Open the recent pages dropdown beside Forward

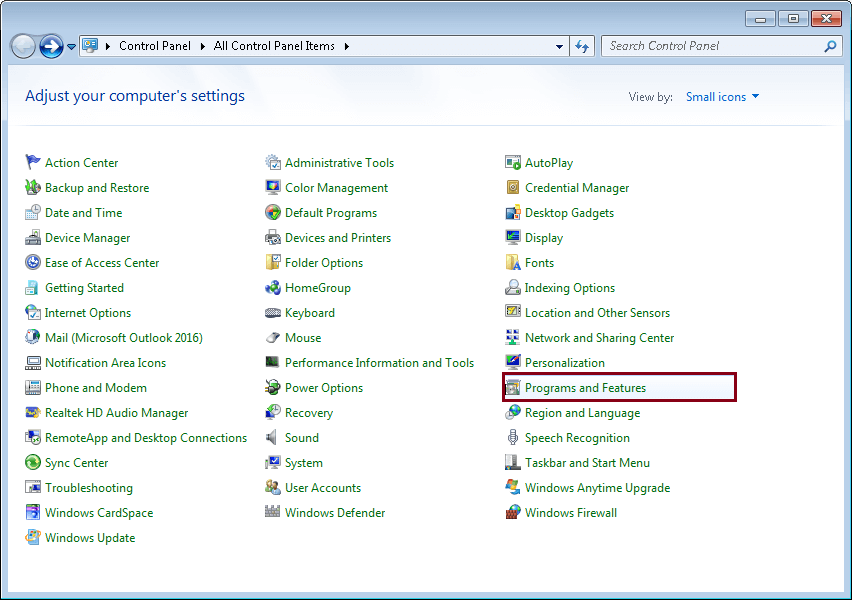point(71,47)
